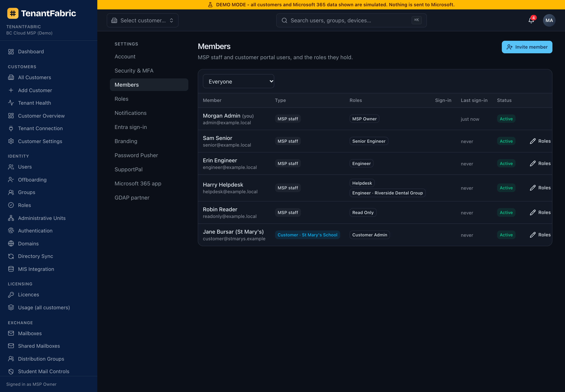Edit roles for Jane Bursar

tap(540, 235)
